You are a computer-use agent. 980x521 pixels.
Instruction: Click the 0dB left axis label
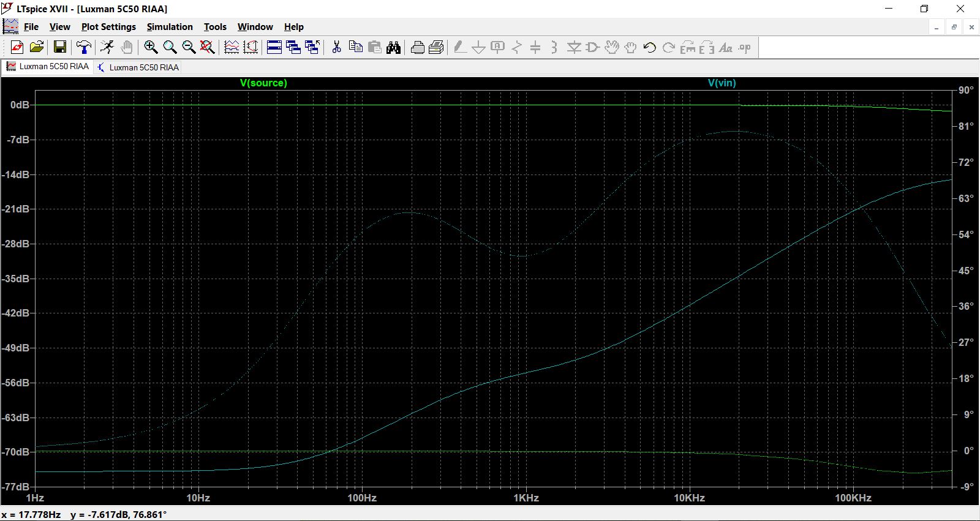point(20,105)
